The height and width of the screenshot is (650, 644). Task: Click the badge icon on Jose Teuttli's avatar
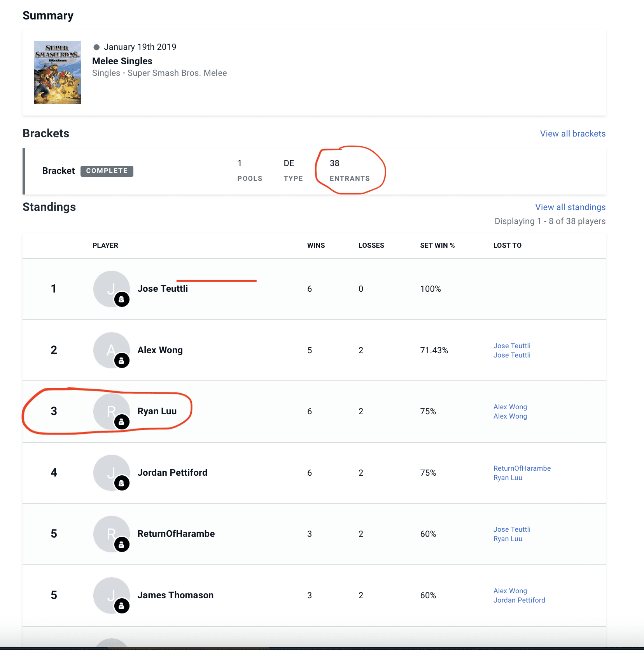pos(122,299)
